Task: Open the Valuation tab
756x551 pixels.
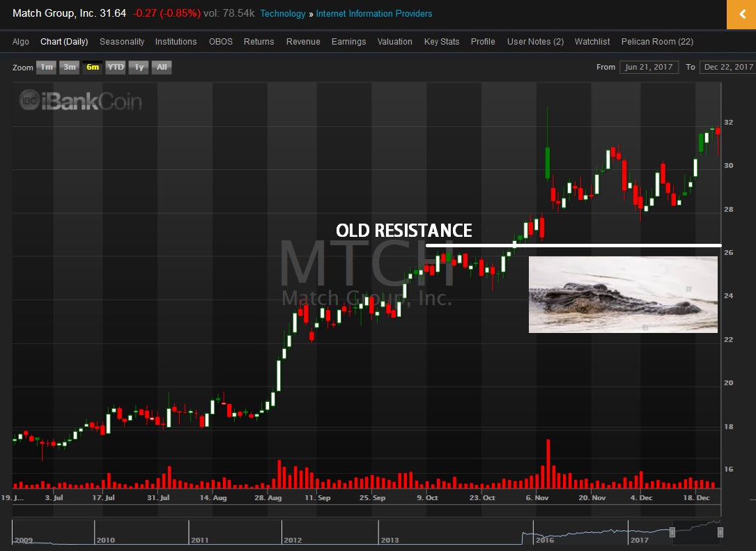Action: (x=395, y=42)
